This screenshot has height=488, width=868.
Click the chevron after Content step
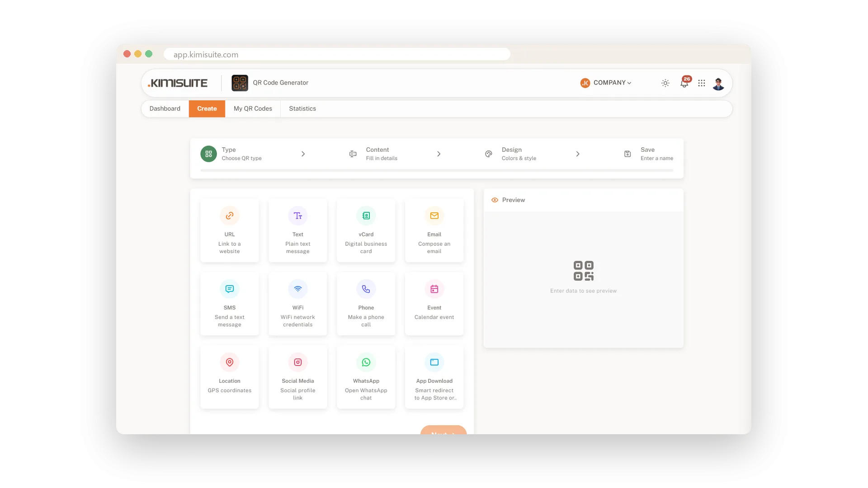(439, 154)
